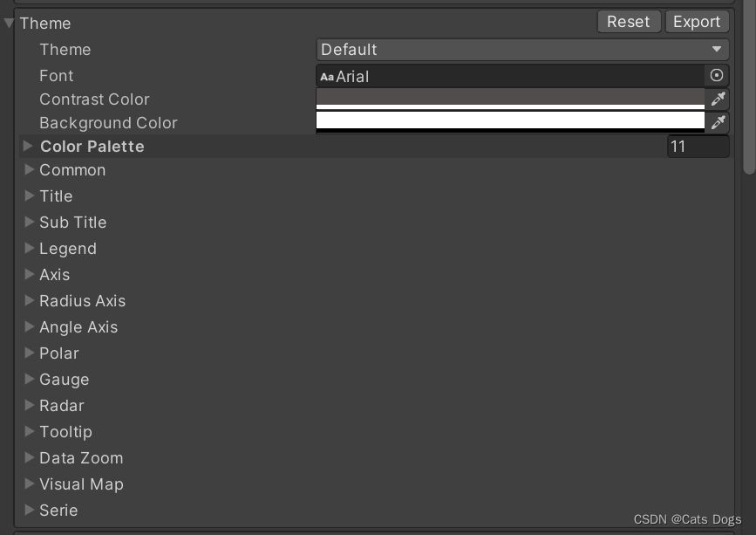Click the Aa font icon in Font field

tap(325, 76)
